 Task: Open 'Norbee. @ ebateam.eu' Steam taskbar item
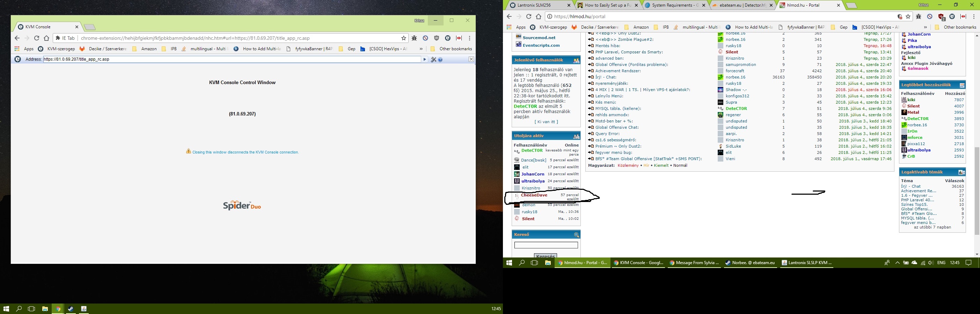coord(750,263)
